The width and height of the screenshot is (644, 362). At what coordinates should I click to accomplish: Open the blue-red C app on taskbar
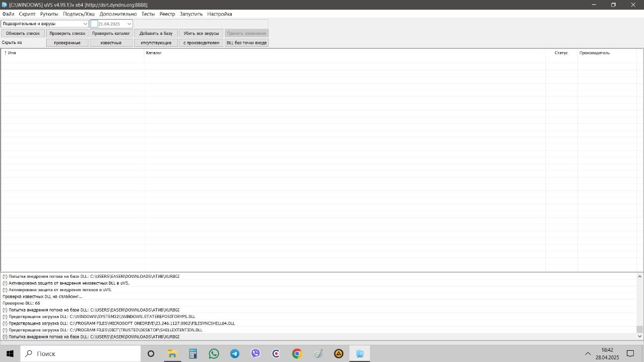tap(276, 353)
